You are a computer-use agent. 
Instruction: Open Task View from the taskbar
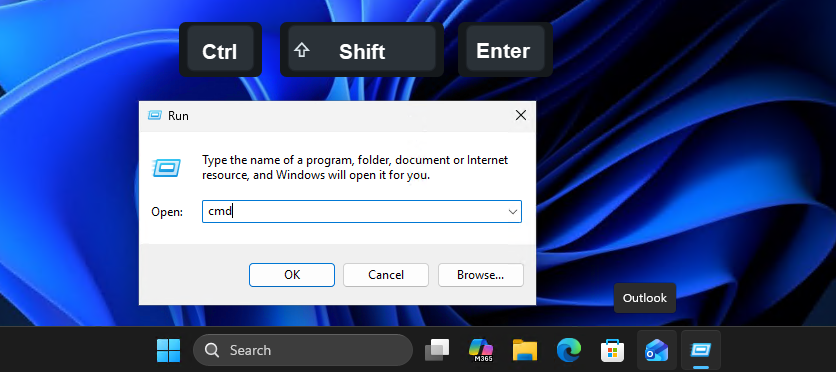(x=437, y=350)
